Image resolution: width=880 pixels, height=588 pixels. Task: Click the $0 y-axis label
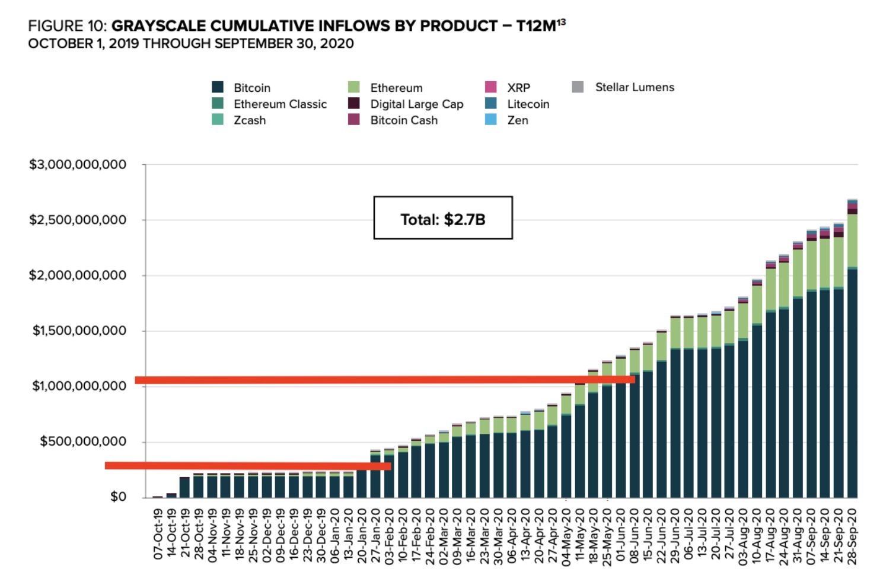pyautogui.click(x=118, y=497)
